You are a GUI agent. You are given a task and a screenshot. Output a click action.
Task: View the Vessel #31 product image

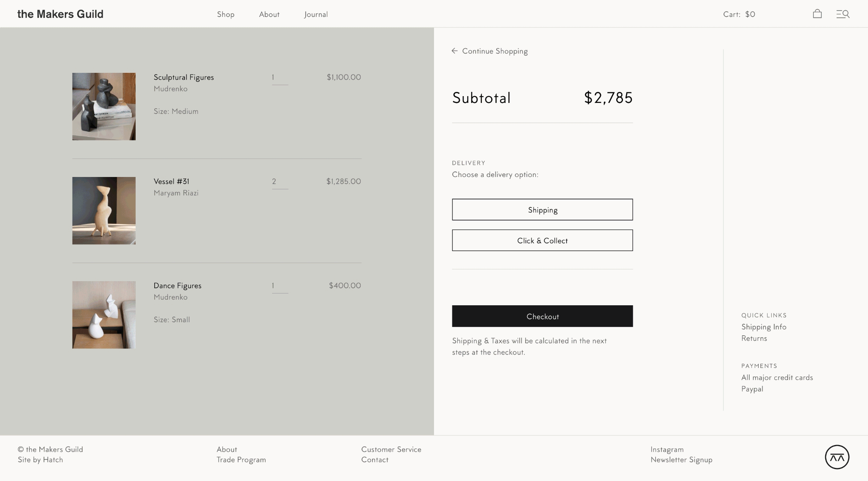(104, 210)
